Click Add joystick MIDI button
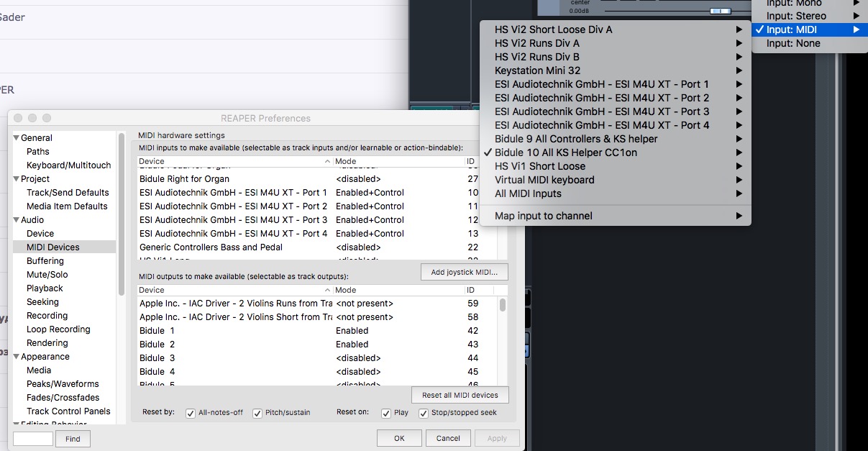 point(464,272)
